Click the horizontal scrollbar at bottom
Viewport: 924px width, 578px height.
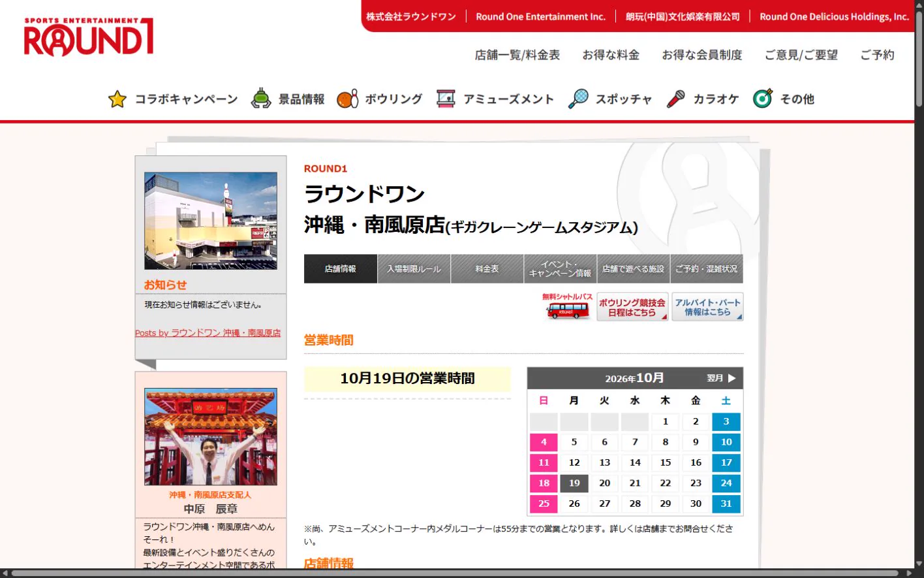pos(455,573)
